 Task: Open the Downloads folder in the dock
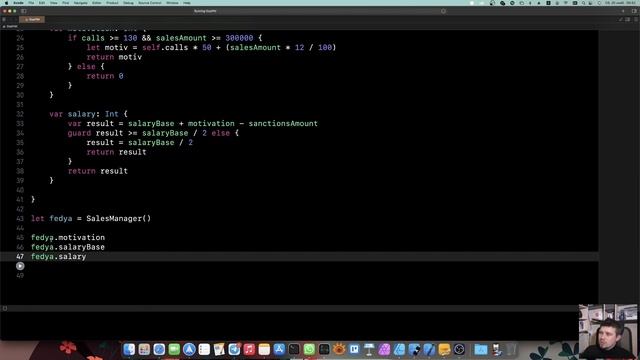tap(481, 349)
